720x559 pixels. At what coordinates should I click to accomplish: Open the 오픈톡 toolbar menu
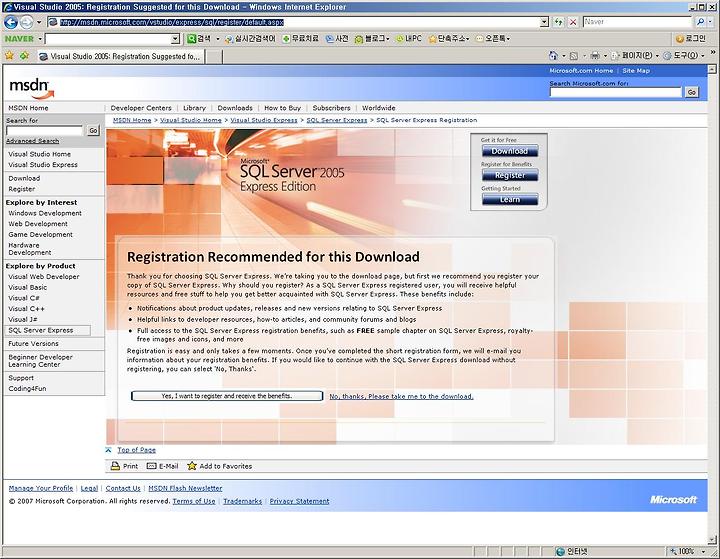coord(493,39)
